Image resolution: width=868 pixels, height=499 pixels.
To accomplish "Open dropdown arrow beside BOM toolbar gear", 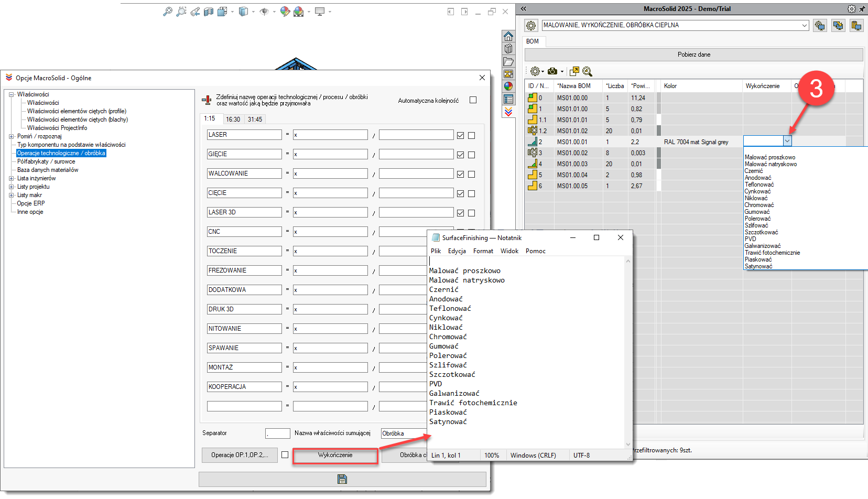I will tap(542, 72).
